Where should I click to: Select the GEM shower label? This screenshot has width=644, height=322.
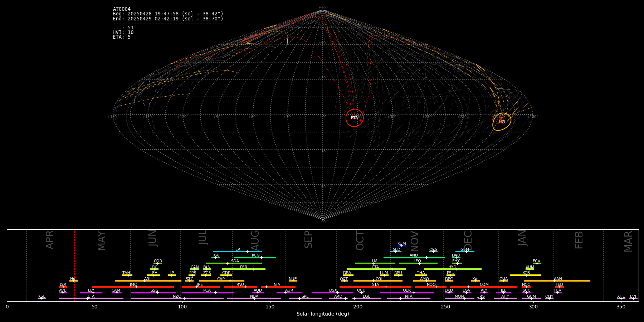point(465,250)
